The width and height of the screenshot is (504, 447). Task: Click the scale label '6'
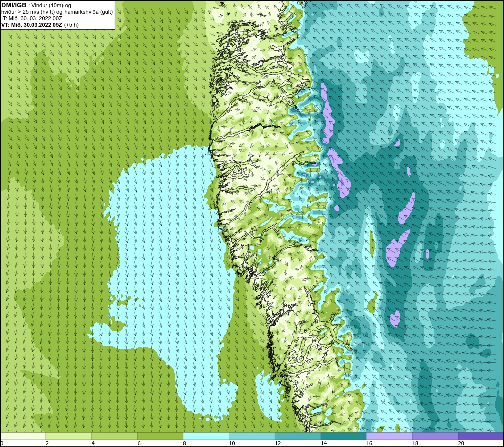click(x=139, y=443)
